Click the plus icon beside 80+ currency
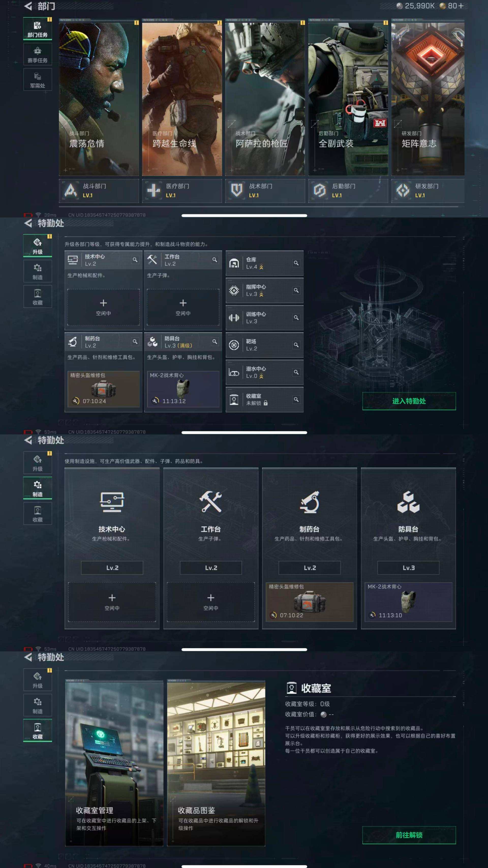488x868 pixels. (460, 6)
